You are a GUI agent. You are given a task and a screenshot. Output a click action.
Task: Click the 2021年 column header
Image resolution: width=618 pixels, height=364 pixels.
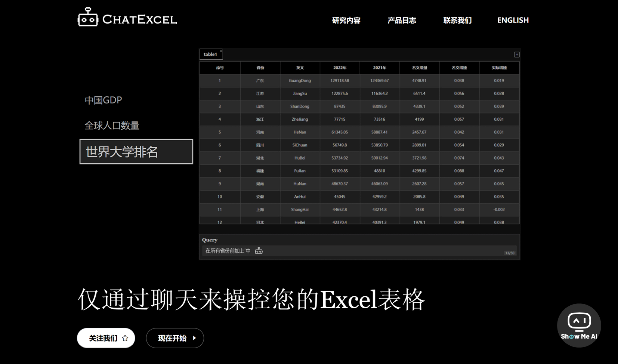pyautogui.click(x=380, y=68)
